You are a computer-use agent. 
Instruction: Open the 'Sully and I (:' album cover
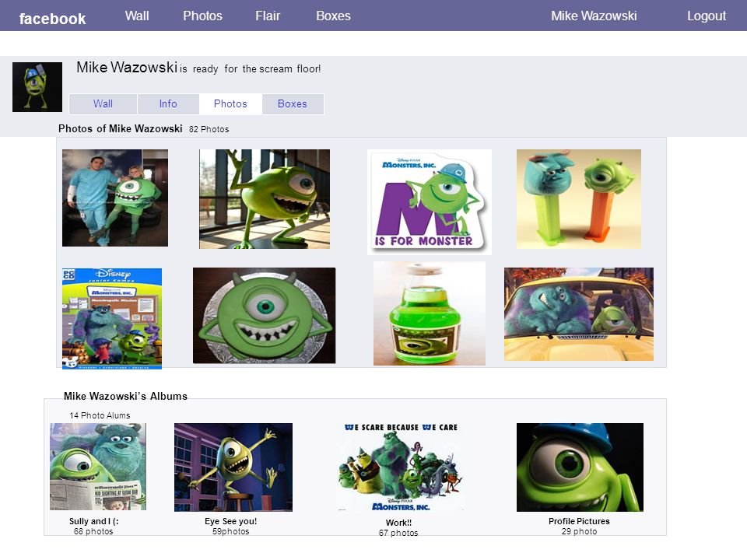tap(98, 467)
